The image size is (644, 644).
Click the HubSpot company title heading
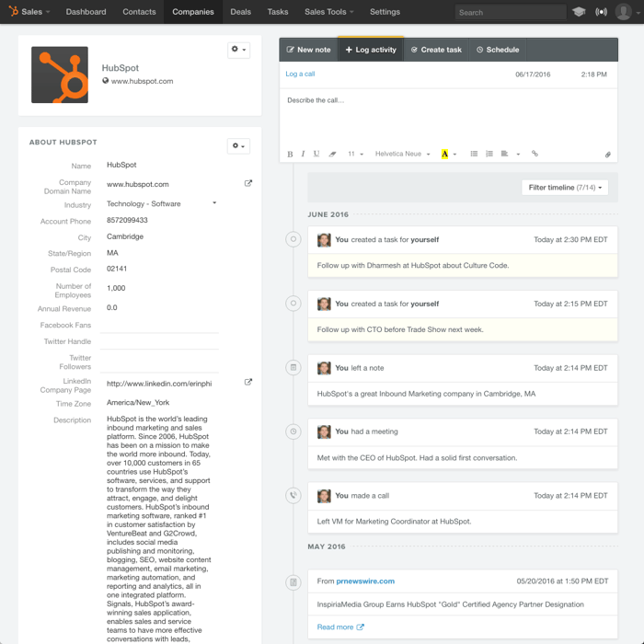(120, 68)
